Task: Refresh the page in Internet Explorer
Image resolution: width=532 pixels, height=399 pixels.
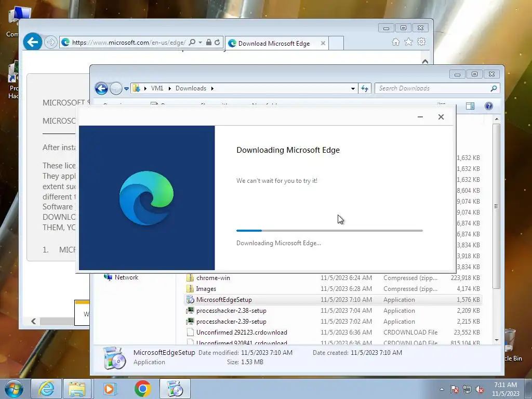Action: click(217, 43)
